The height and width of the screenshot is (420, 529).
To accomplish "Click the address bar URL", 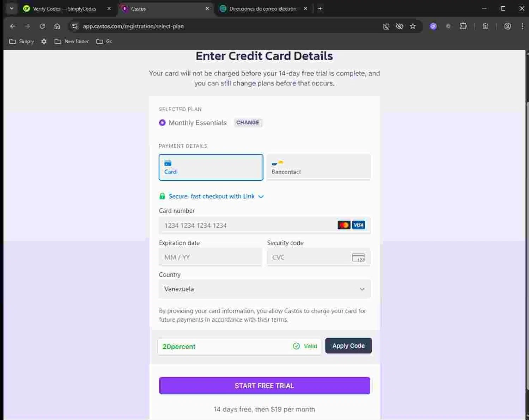I will point(133,26).
